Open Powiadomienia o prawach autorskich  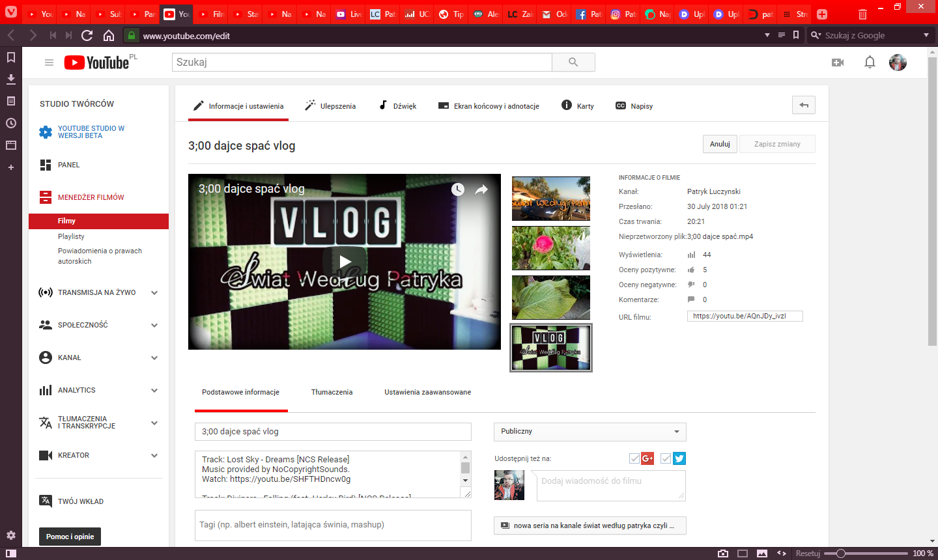tap(100, 256)
